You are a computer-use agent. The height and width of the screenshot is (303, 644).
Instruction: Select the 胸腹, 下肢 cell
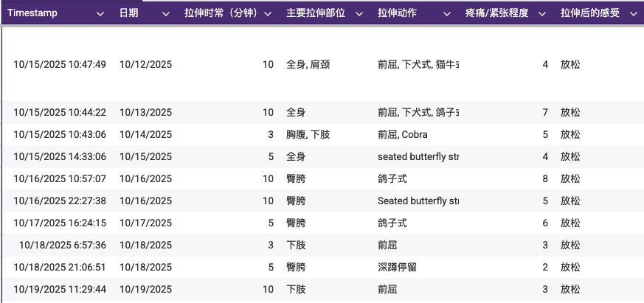[308, 135]
